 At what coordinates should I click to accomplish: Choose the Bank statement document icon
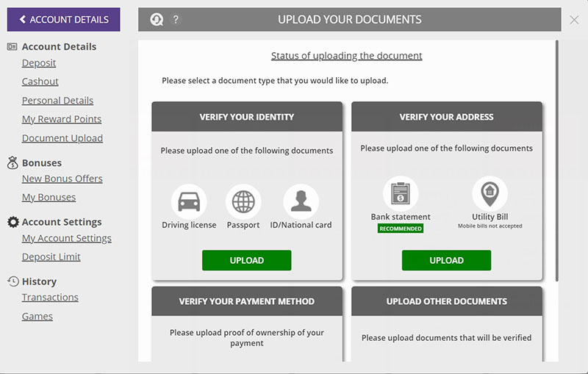pyautogui.click(x=401, y=193)
